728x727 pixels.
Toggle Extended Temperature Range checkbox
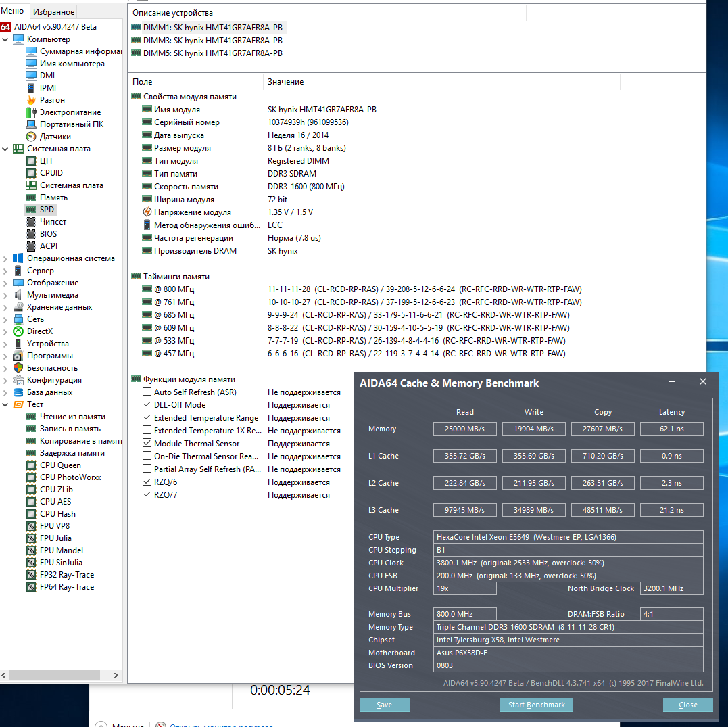[147, 417]
